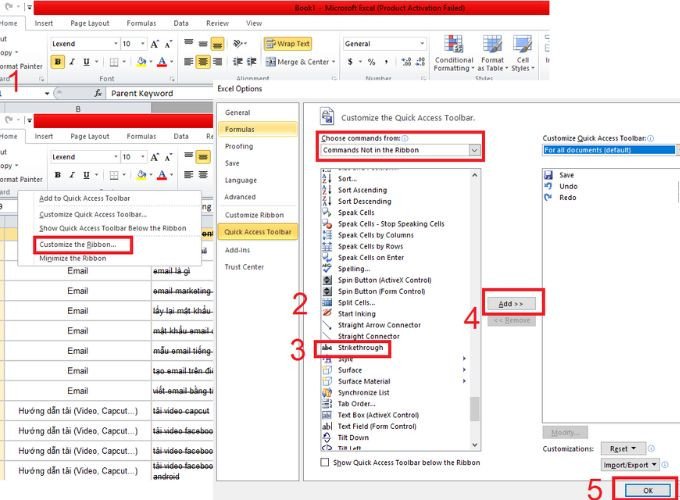Screen dimensions: 680x500
Task: Apply the Fill Color bucket in top ribbon
Action: point(141,62)
